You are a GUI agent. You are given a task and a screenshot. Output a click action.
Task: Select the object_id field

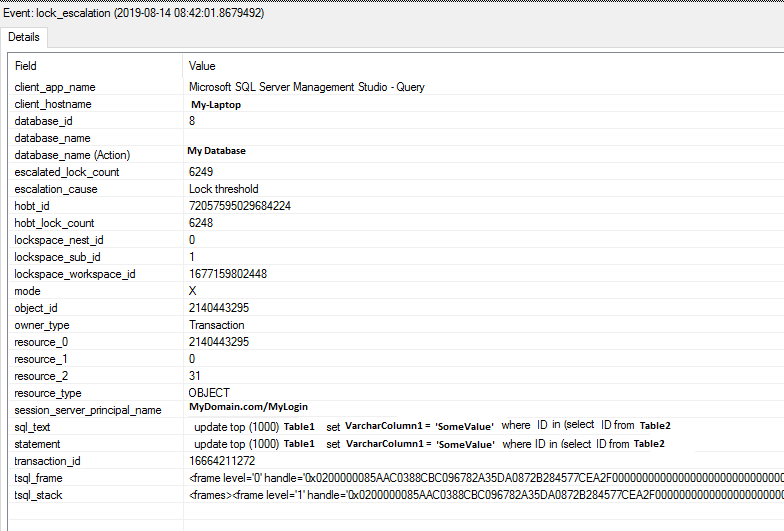pos(36,308)
